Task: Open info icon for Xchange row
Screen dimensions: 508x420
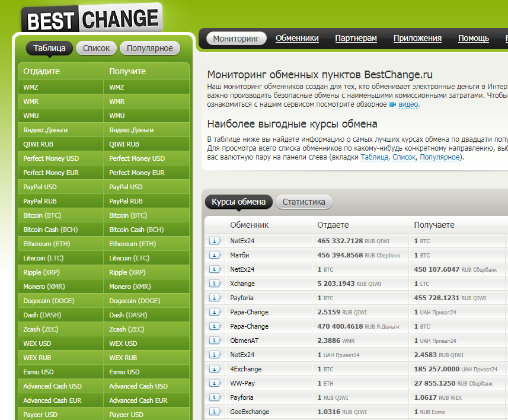Action: pyautogui.click(x=215, y=284)
